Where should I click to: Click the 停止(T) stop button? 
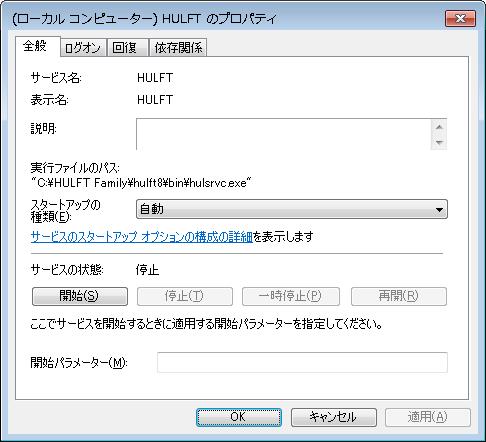click(185, 296)
